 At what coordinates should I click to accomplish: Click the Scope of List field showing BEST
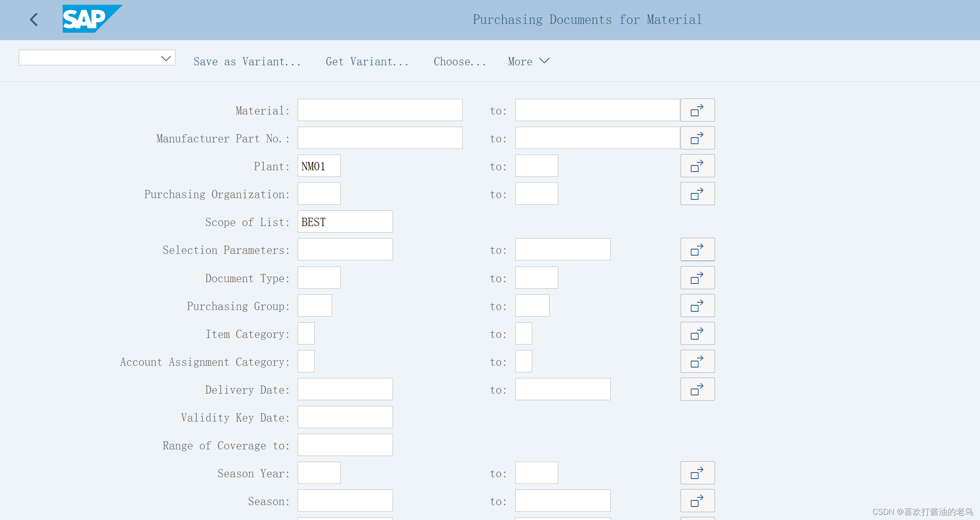[x=345, y=221]
